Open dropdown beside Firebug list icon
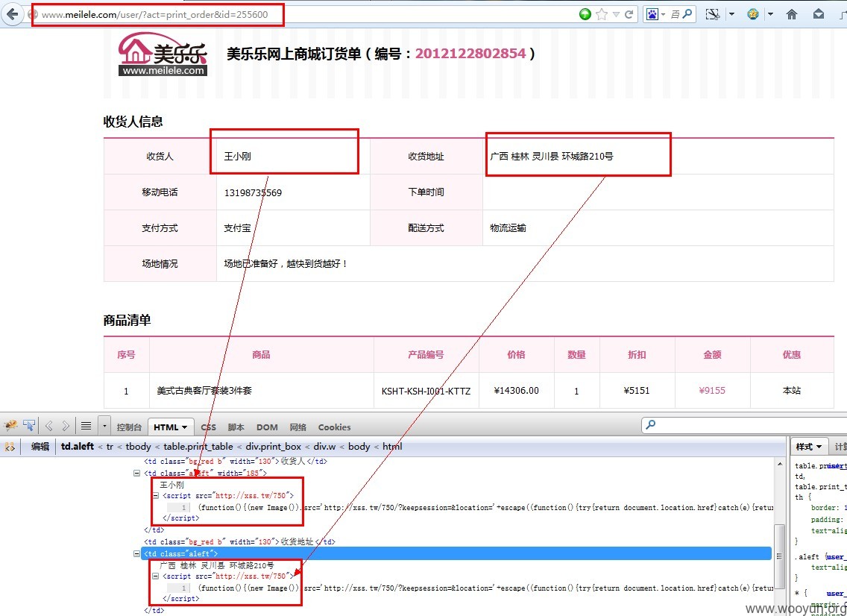Viewport: 847px width, 616px height. click(104, 427)
